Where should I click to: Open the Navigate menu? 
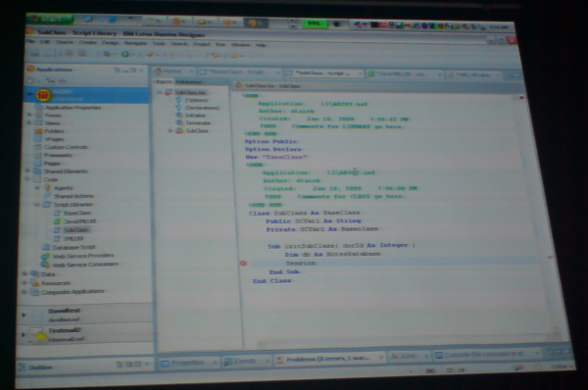tap(135, 43)
